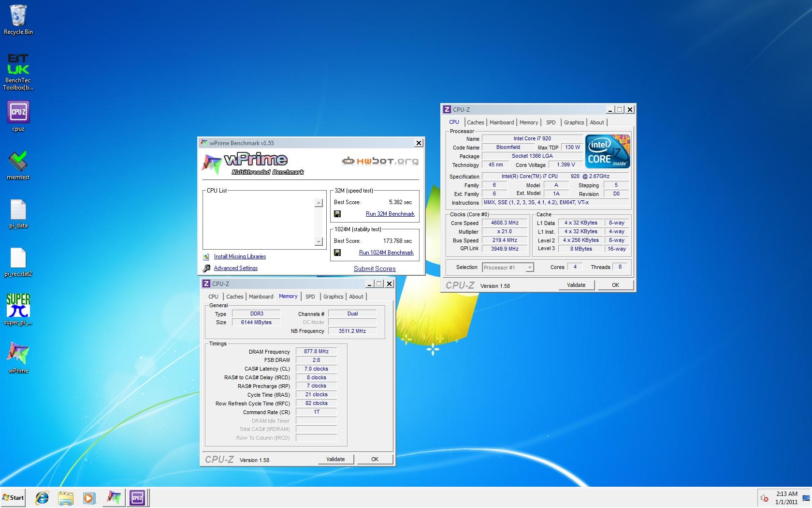Launch BenchTec Toolbox desktop icon
The height and width of the screenshot is (508, 812).
(x=18, y=72)
